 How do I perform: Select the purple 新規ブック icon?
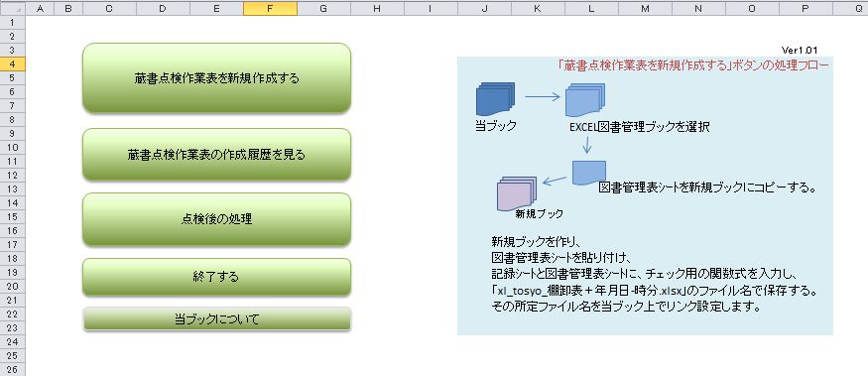point(517,193)
